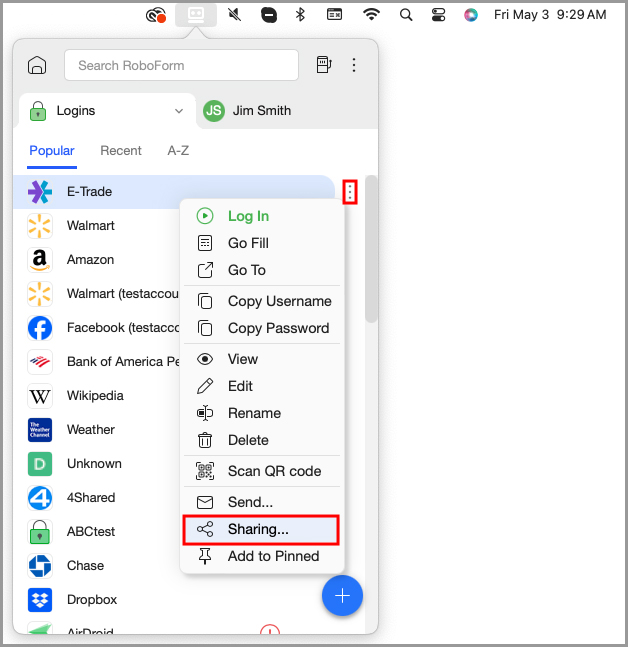Click the login list scrollbar

pos(371,249)
